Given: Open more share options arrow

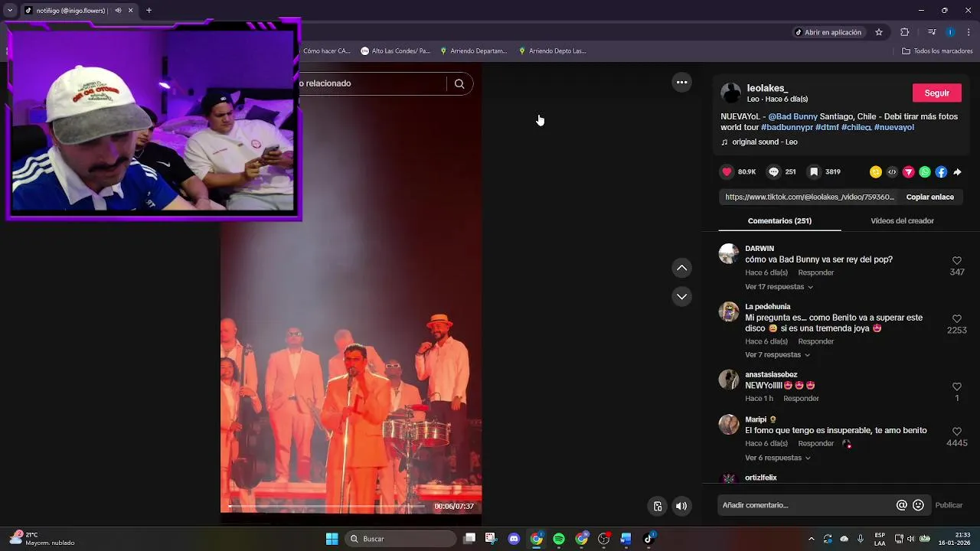Looking at the screenshot, I should (957, 172).
